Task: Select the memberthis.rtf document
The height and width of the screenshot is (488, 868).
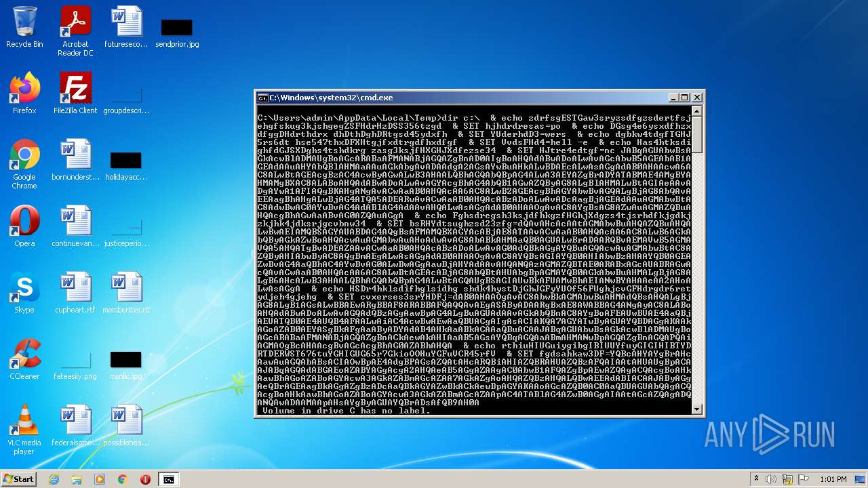Action: pos(126,293)
